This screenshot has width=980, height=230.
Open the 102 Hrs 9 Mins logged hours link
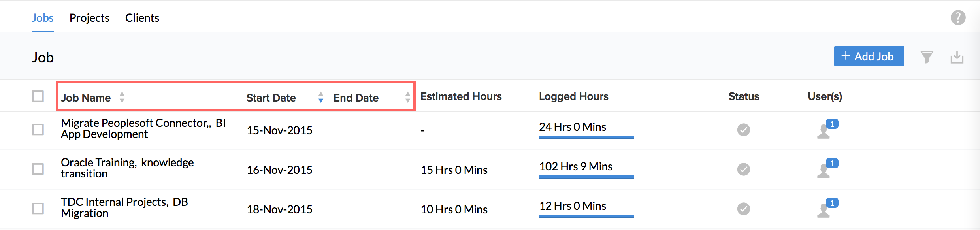(x=576, y=166)
